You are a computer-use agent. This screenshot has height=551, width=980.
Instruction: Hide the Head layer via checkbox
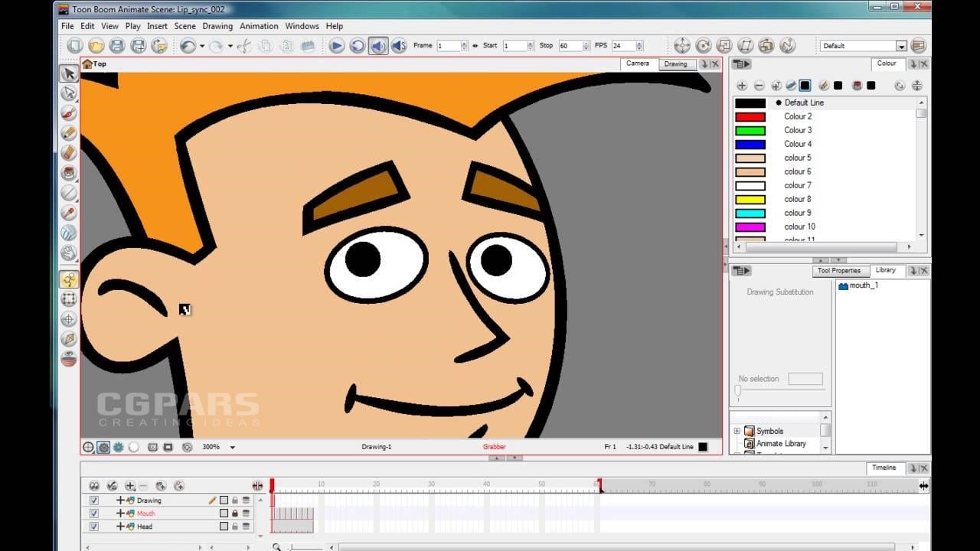[x=94, y=527]
